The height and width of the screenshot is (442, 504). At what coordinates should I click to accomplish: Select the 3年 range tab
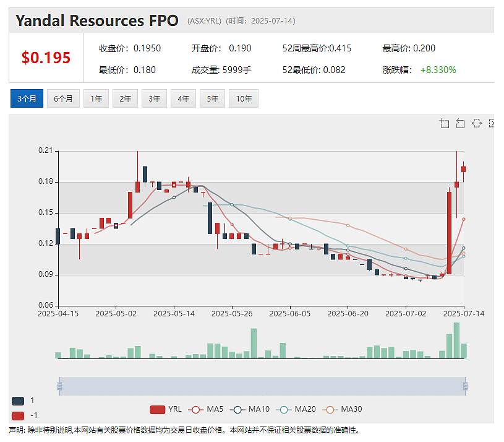tap(154, 98)
